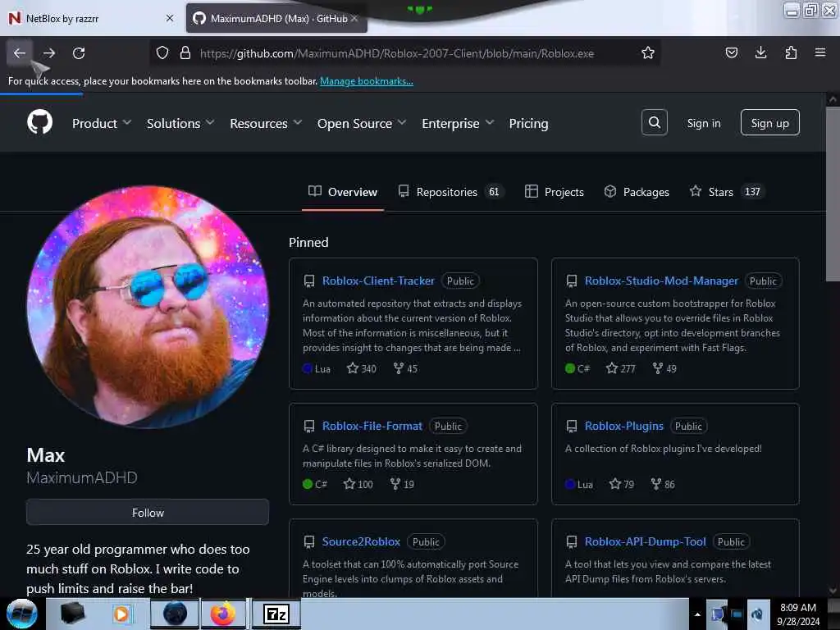Open the Firefox hamburger menu
Screen dimensions: 840x630
(x=820, y=52)
